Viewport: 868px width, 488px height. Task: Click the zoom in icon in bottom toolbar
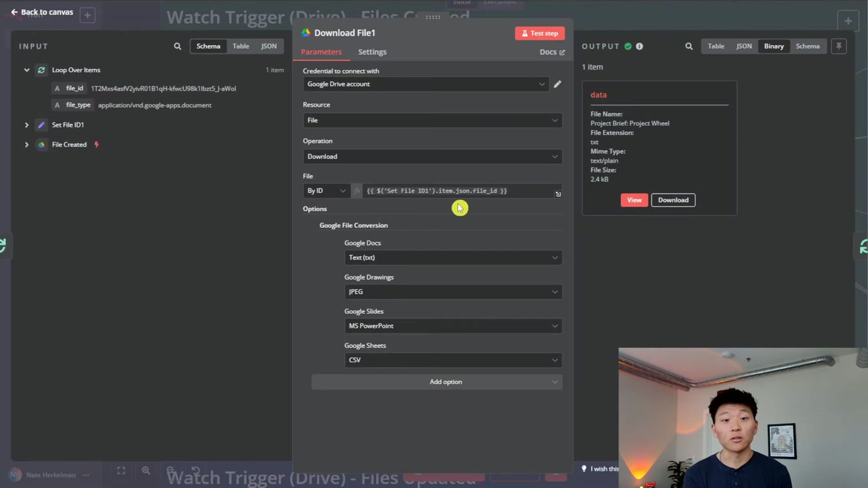(x=146, y=471)
